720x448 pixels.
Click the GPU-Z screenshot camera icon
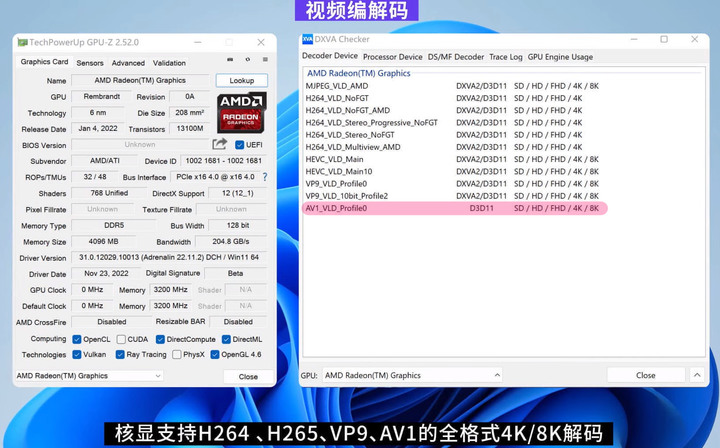pyautogui.click(x=230, y=59)
